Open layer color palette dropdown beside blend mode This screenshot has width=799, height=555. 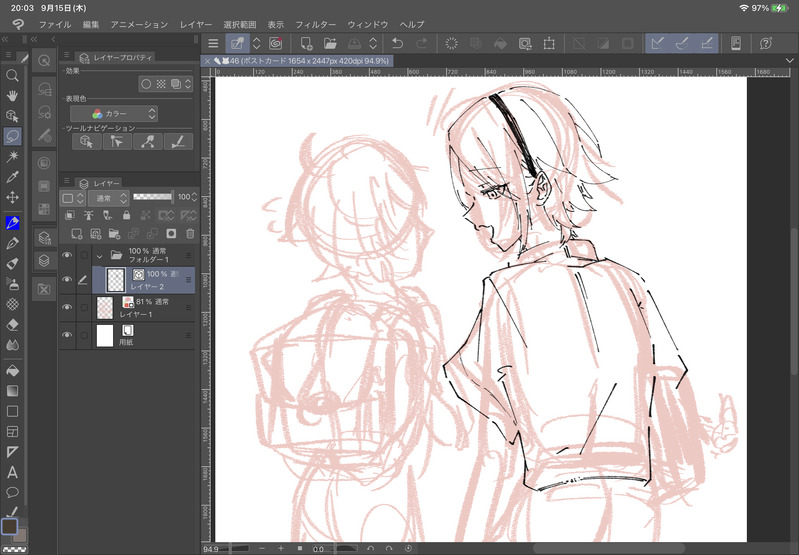pos(73,198)
